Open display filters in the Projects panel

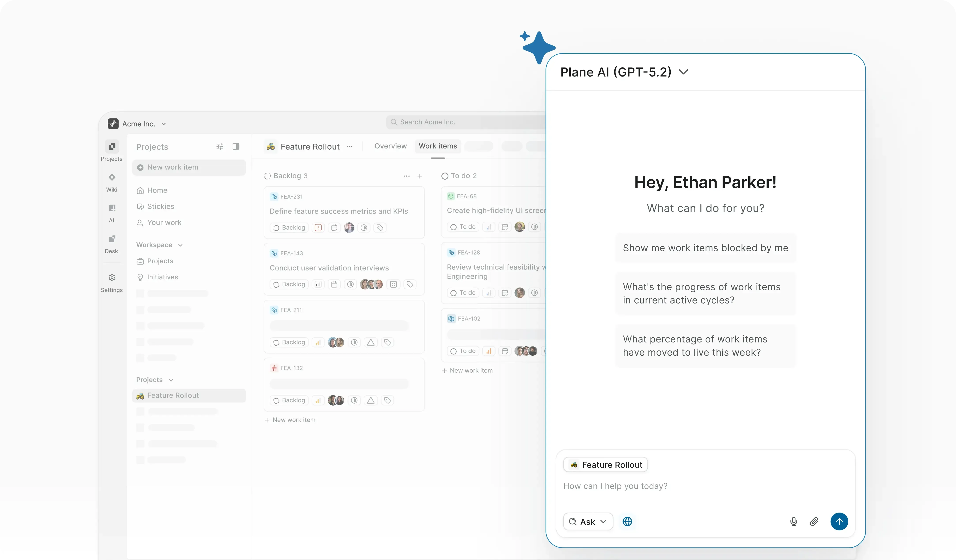coord(220,147)
